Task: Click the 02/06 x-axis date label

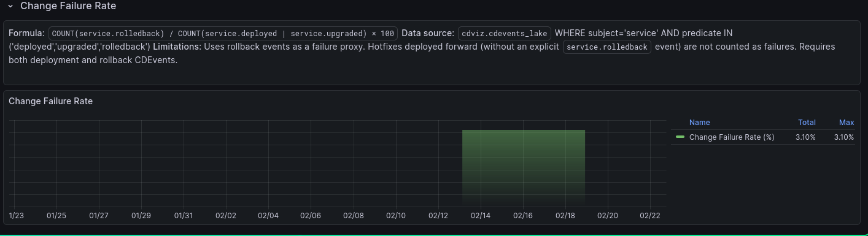Action: pos(311,216)
